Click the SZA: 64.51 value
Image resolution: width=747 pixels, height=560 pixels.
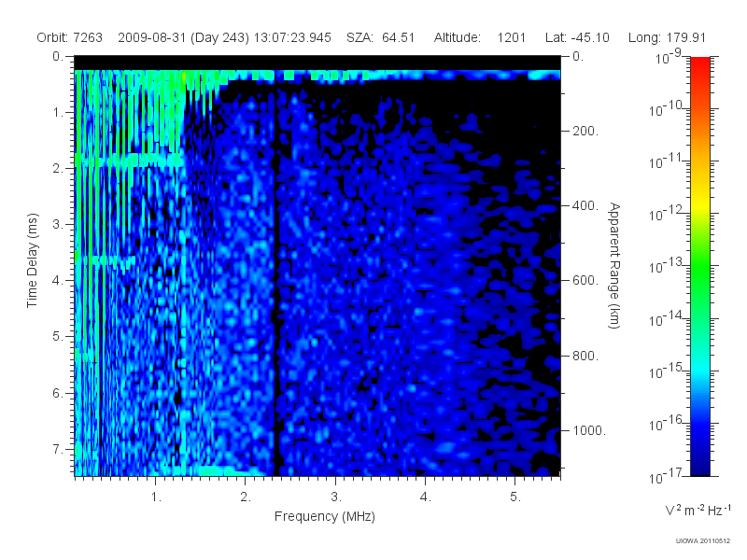coord(380,37)
